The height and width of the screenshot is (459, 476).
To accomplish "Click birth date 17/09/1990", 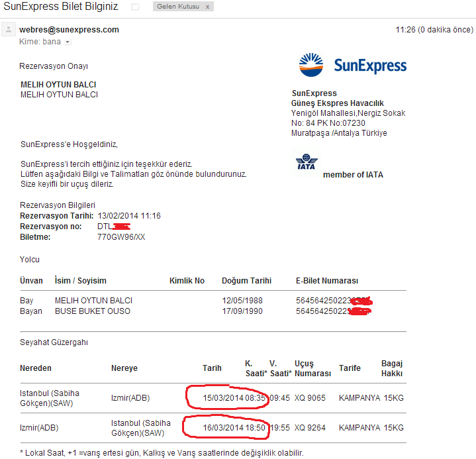I will (x=242, y=311).
